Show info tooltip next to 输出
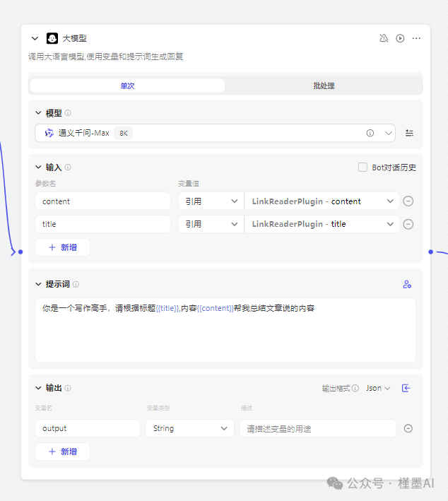The height and width of the screenshot is (501, 448). point(68,388)
